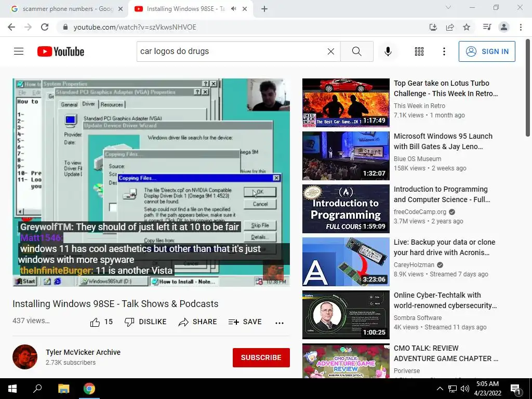Open CMO TALK Adventure Game review title

(x=446, y=353)
